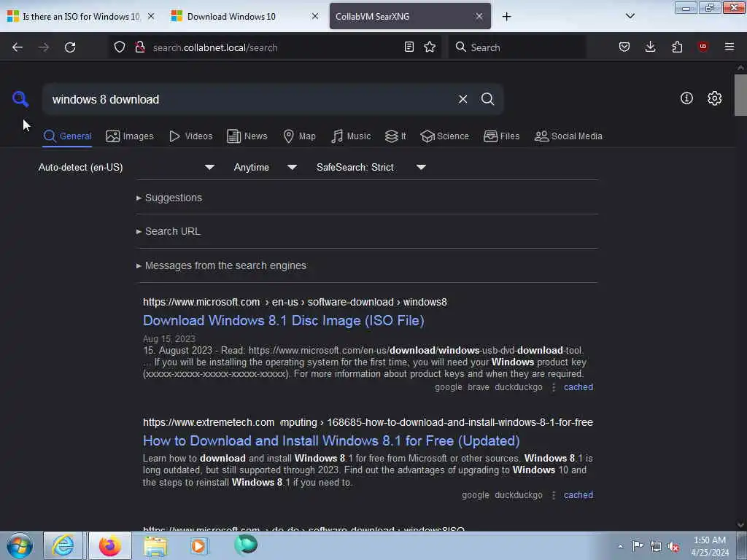Open SafeSearch Strict dropdown
Screen dimensions: 747x560
[371, 167]
